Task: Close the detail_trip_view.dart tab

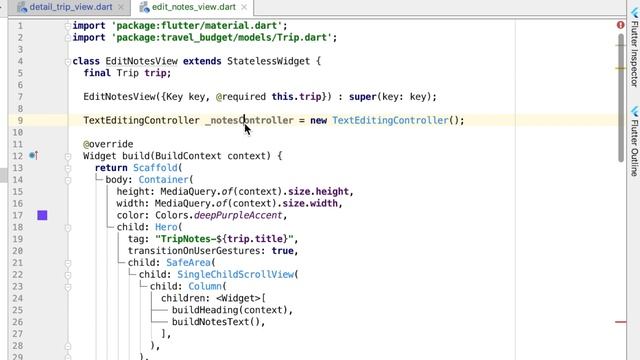Action: pyautogui.click(x=121, y=7)
